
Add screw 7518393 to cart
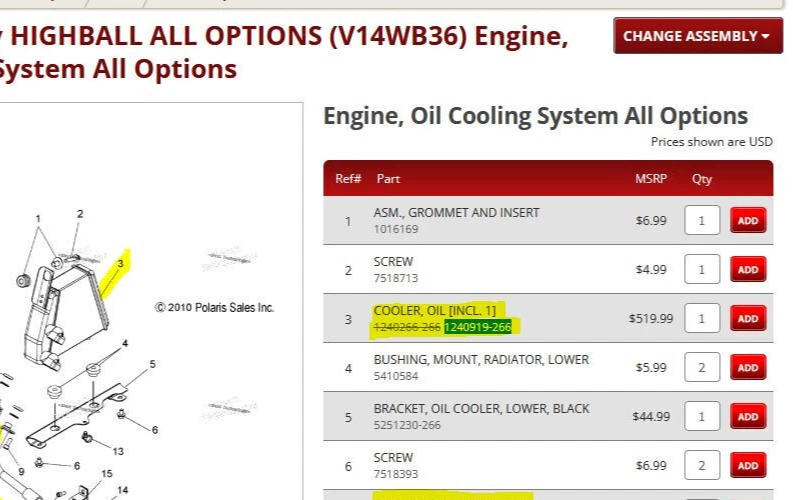click(x=748, y=465)
